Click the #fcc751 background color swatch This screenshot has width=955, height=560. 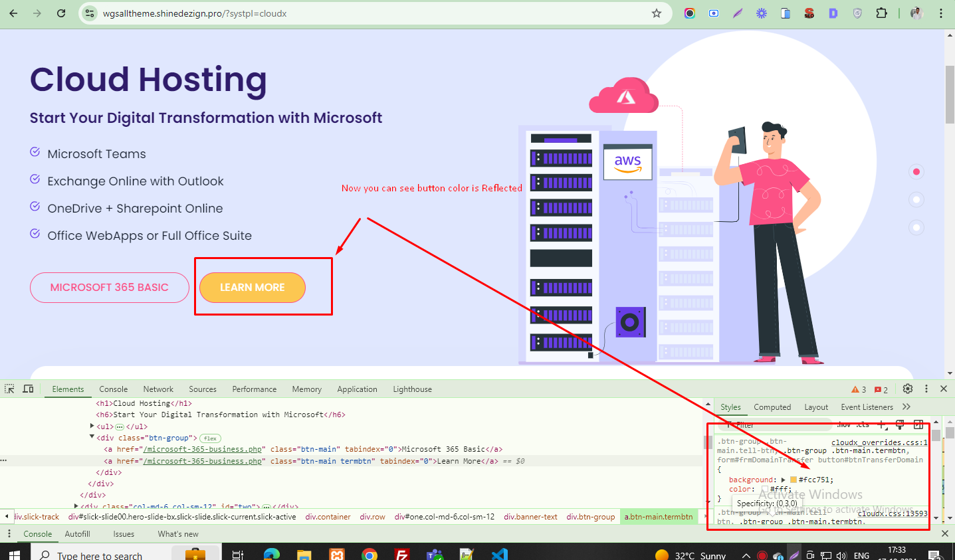click(793, 480)
